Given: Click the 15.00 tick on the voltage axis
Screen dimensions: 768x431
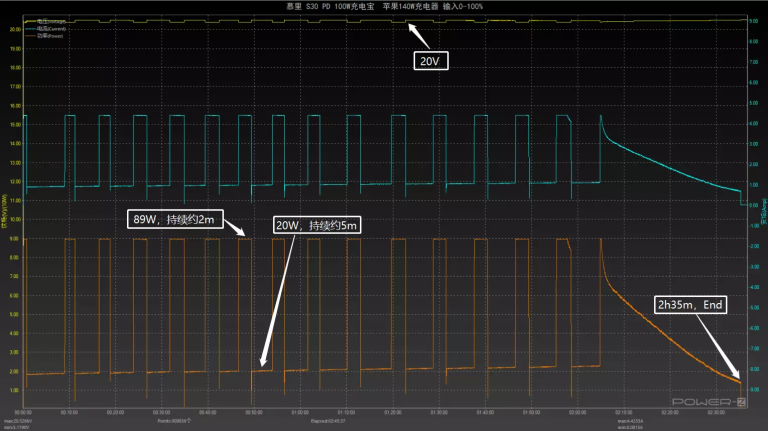Looking at the screenshot, I should (x=15, y=124).
